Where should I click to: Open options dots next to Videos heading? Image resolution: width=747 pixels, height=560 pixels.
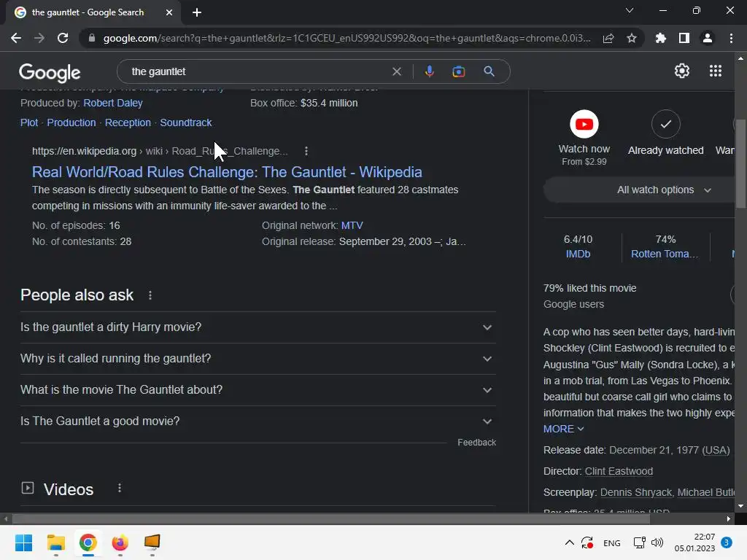pyautogui.click(x=120, y=488)
